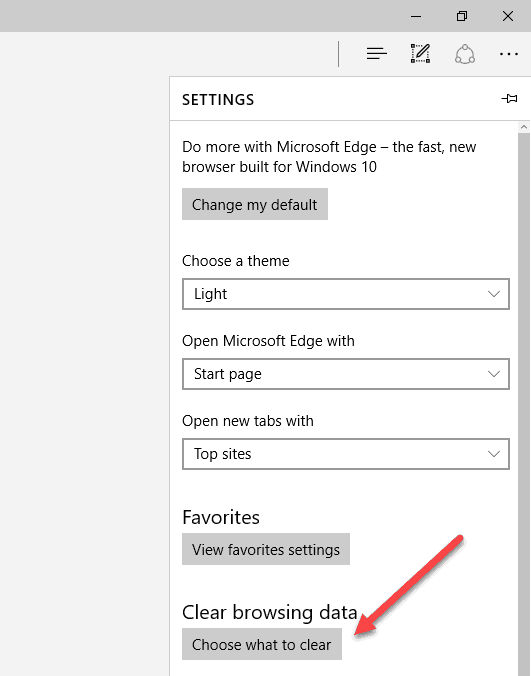Click the Change my default button
The height and width of the screenshot is (676, 531).
[x=255, y=204]
